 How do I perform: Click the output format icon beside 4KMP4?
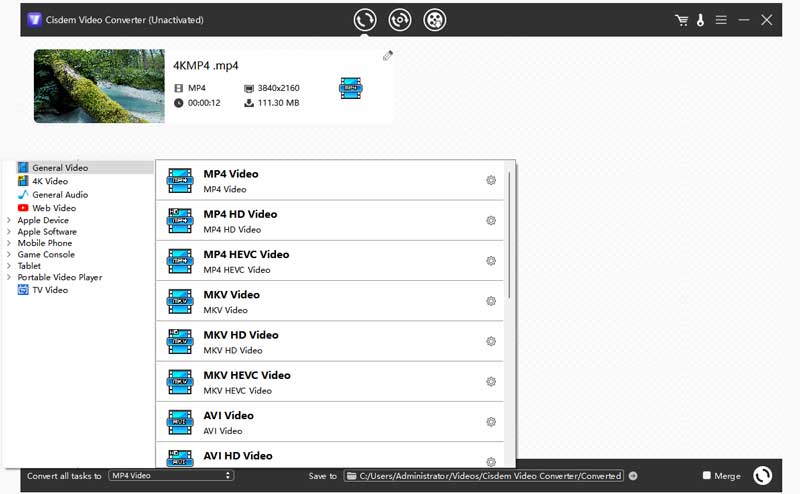coord(351,88)
